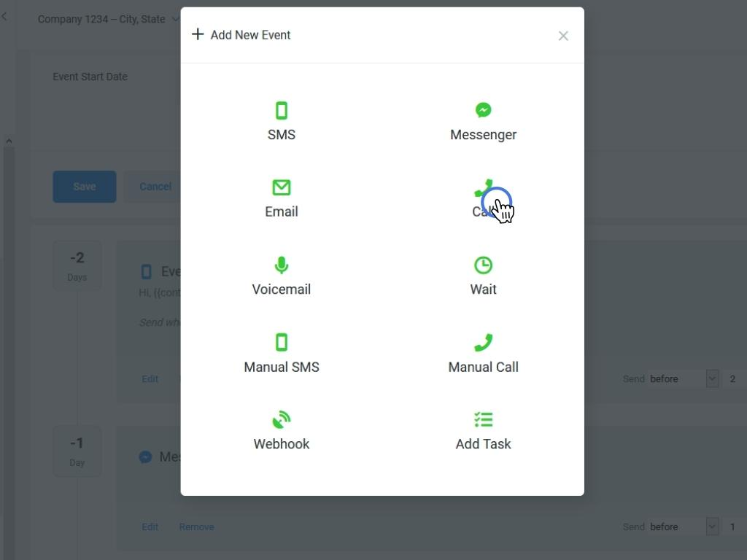The image size is (747, 560).
Task: Click the back arrow in the page header
Action: (x=4, y=17)
